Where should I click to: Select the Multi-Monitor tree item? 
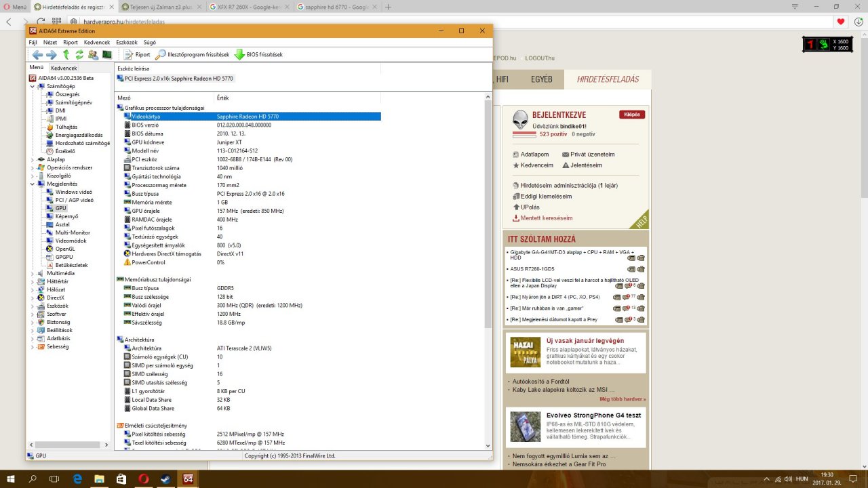[x=72, y=232]
